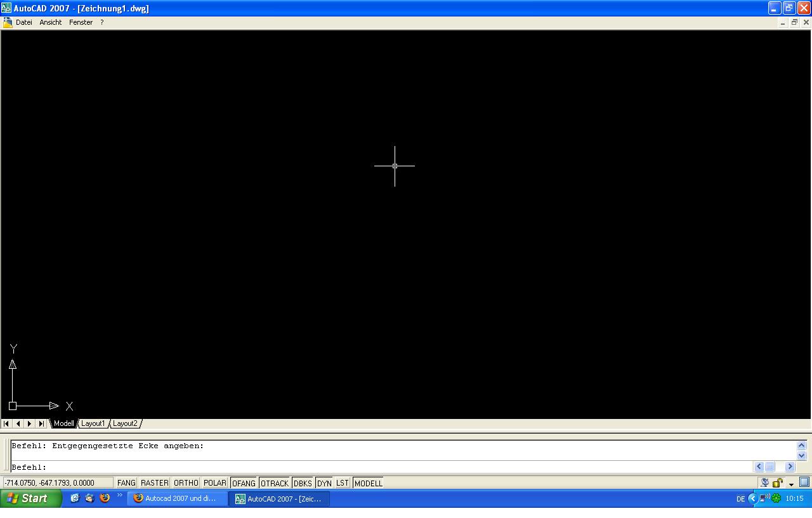Toggle OTRACK object snap tracking
The height and width of the screenshot is (518, 812).
point(275,483)
